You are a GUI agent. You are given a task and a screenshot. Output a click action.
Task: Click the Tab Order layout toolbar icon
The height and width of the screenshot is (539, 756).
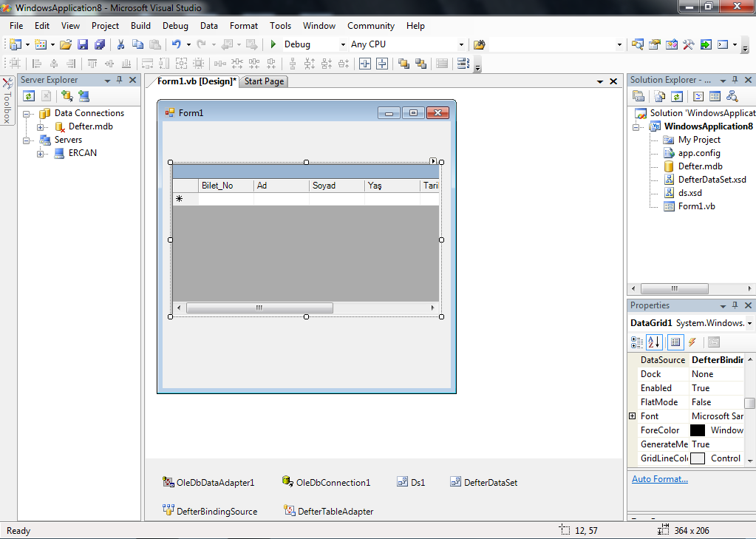click(x=463, y=63)
